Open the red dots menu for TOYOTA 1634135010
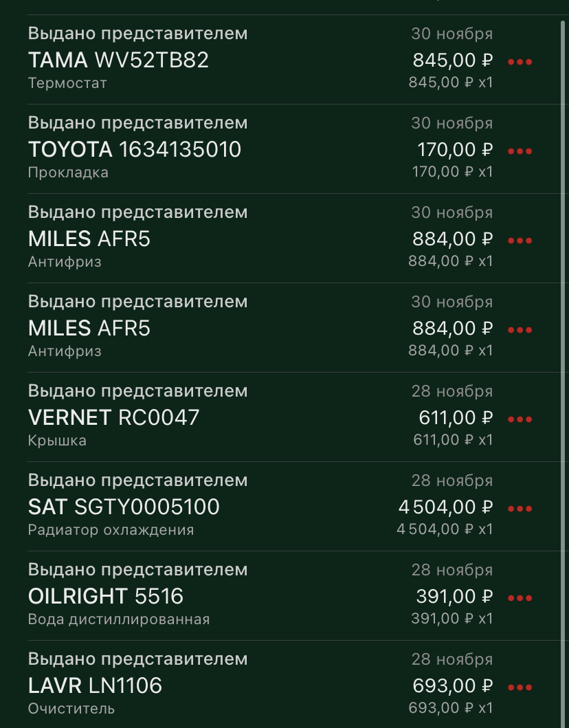 (x=520, y=151)
